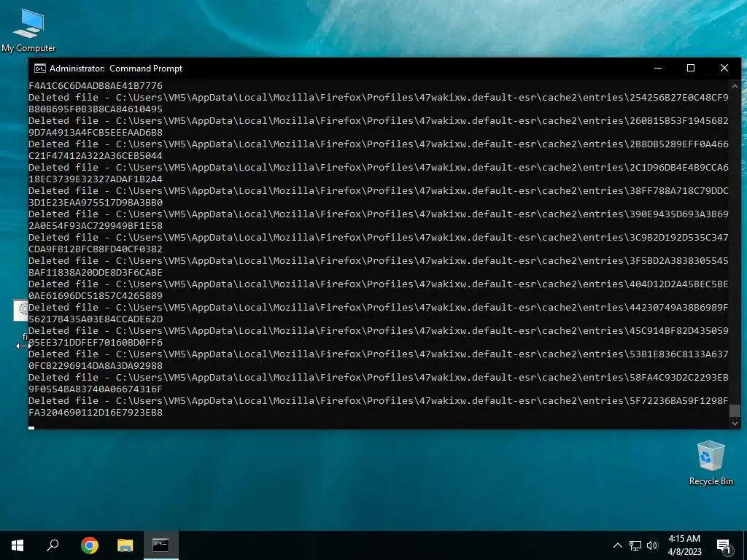
Task: Click the line ending with 5F72236BA59F1298F
Action: tap(379, 401)
